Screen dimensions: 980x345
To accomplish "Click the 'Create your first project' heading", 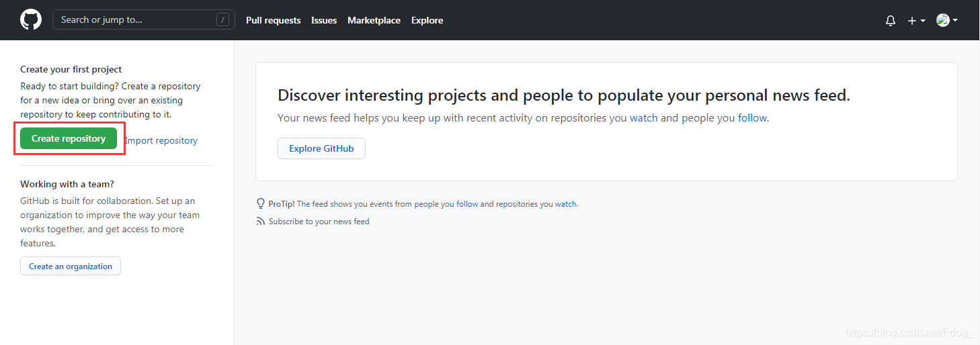I will click(71, 69).
